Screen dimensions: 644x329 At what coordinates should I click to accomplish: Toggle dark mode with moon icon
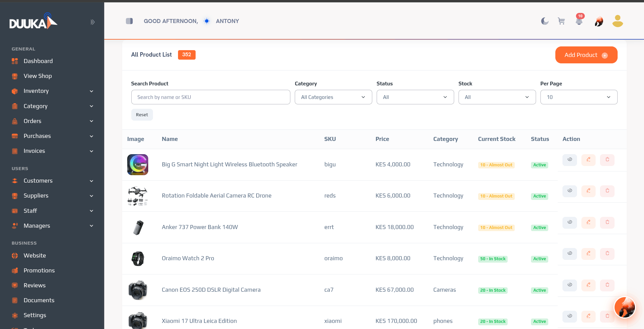click(x=545, y=21)
